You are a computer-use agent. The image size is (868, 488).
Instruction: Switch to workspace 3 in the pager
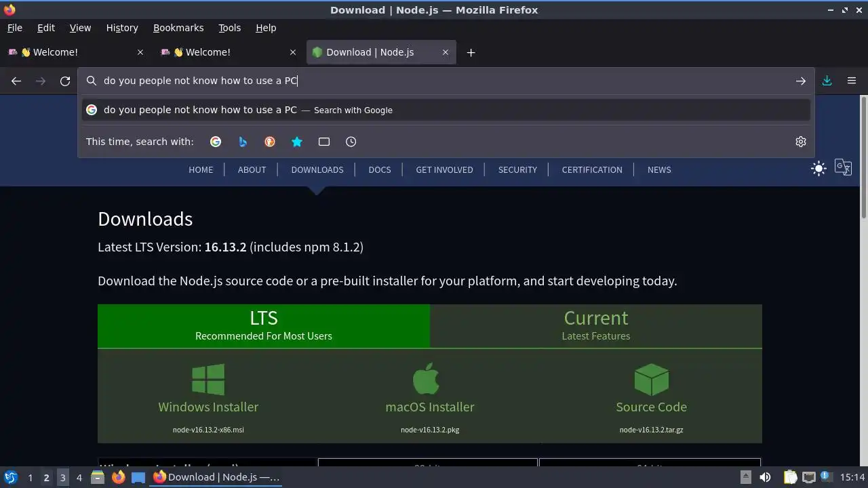click(62, 478)
